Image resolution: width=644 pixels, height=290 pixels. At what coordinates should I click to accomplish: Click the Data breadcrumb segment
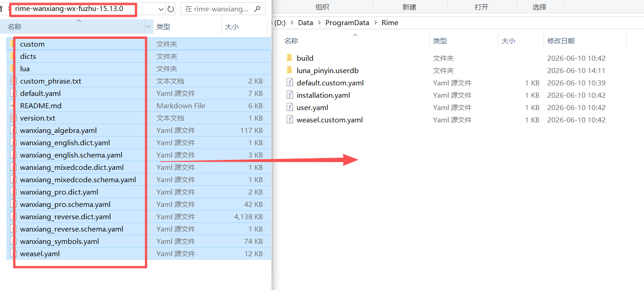click(305, 22)
